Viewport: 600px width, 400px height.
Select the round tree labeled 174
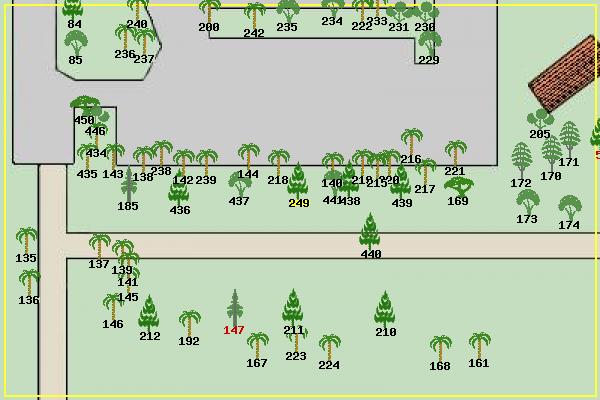(569, 207)
